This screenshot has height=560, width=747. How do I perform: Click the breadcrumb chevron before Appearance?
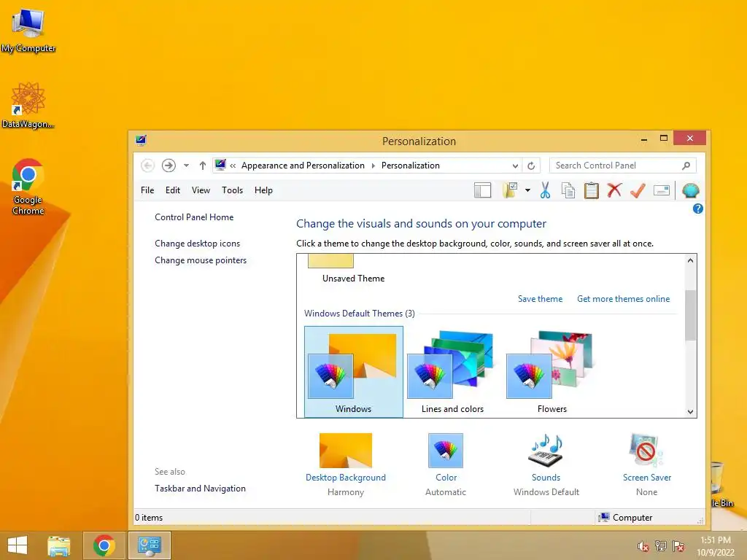pos(233,166)
